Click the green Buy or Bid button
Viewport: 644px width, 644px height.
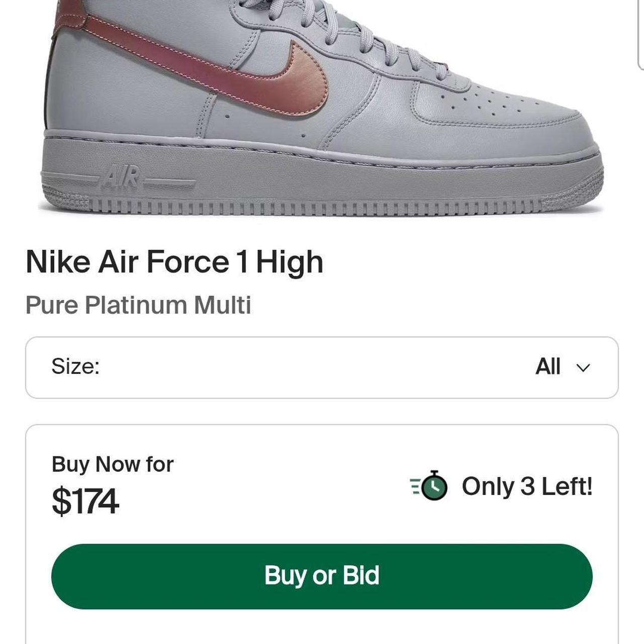(322, 576)
